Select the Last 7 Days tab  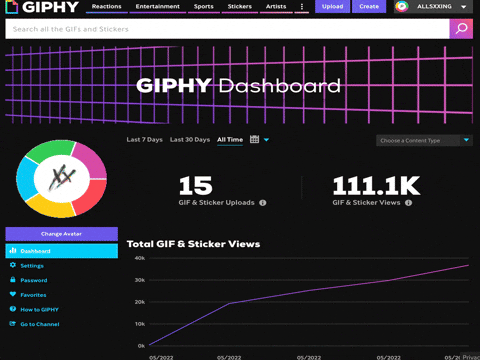click(145, 140)
